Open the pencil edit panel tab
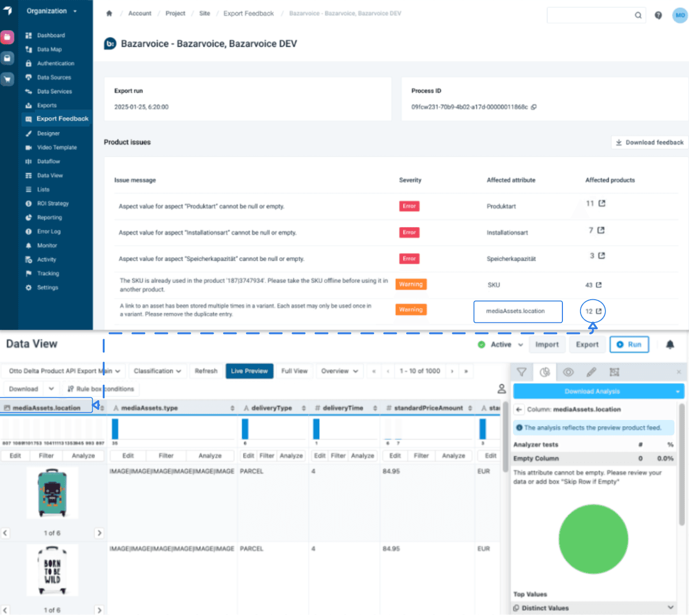Image resolution: width=689 pixels, height=616 pixels. 591,372
